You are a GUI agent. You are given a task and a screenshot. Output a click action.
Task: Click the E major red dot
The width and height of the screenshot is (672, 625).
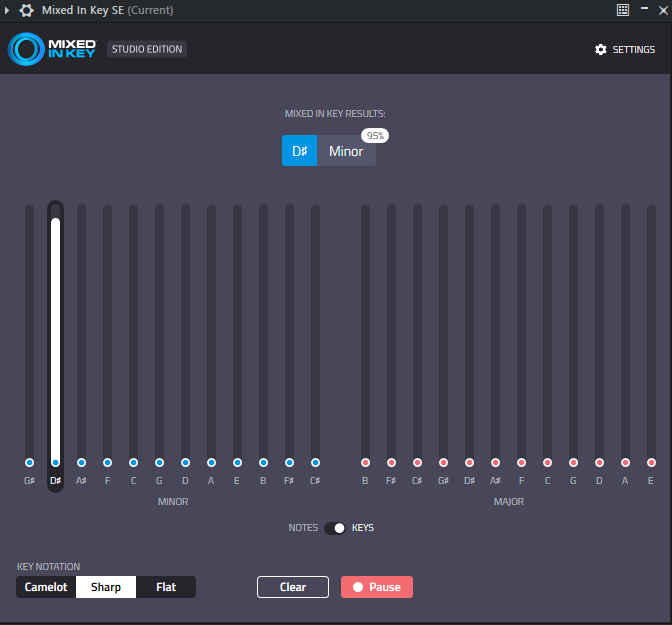pos(651,463)
